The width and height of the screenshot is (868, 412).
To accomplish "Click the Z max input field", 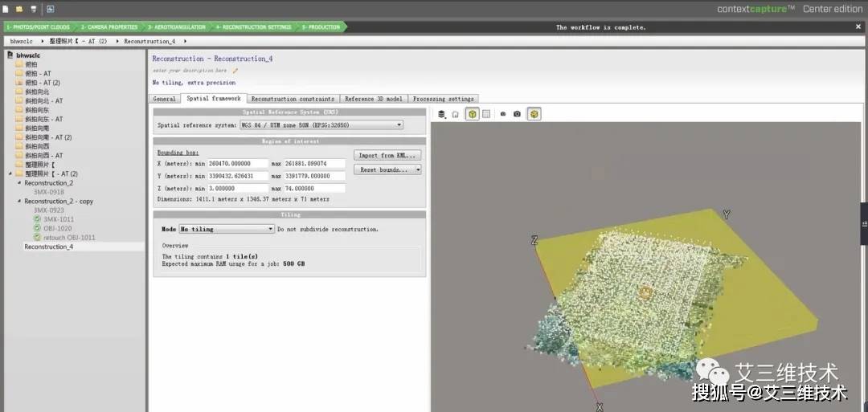I will tap(315, 188).
